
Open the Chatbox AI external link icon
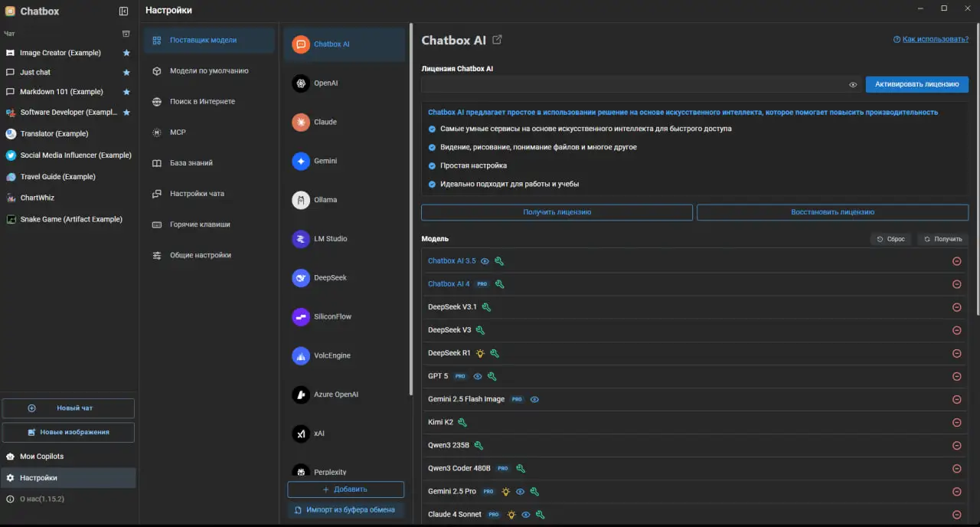coord(498,40)
